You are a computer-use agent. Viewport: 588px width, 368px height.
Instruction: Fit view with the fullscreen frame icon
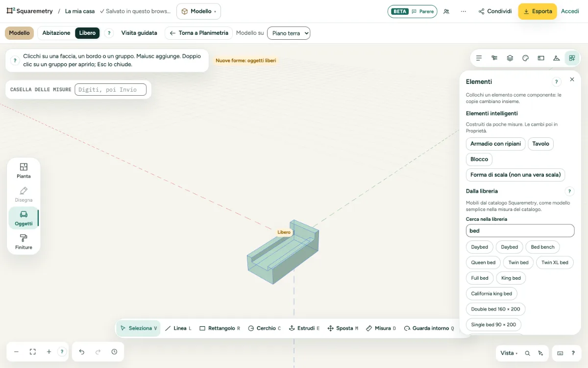point(33,352)
